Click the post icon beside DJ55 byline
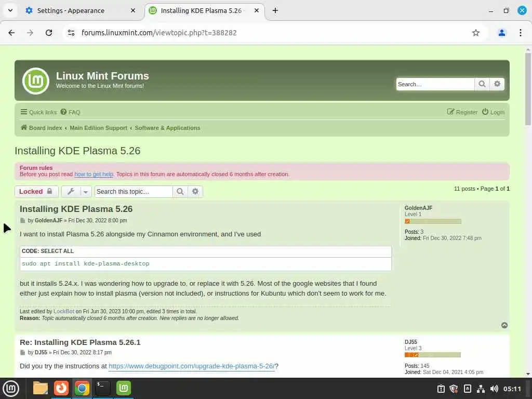The width and height of the screenshot is (532, 399). 23,353
